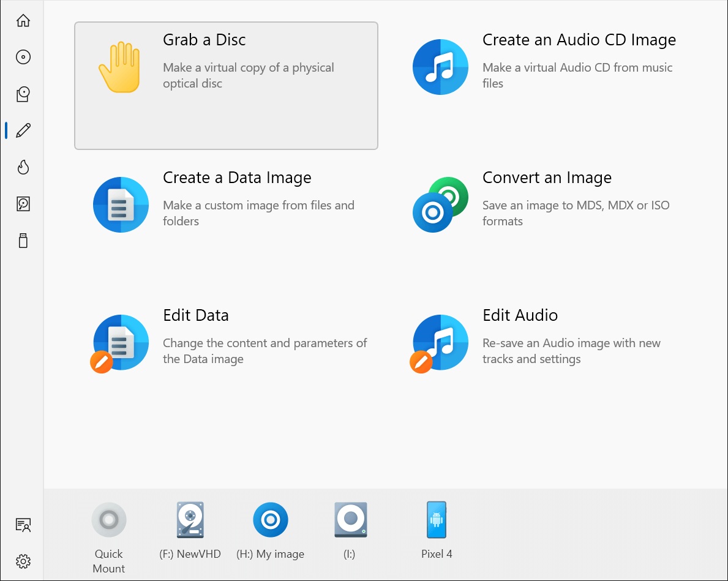Open Create a Data Image title
The height and width of the screenshot is (581, 728).
237,178
